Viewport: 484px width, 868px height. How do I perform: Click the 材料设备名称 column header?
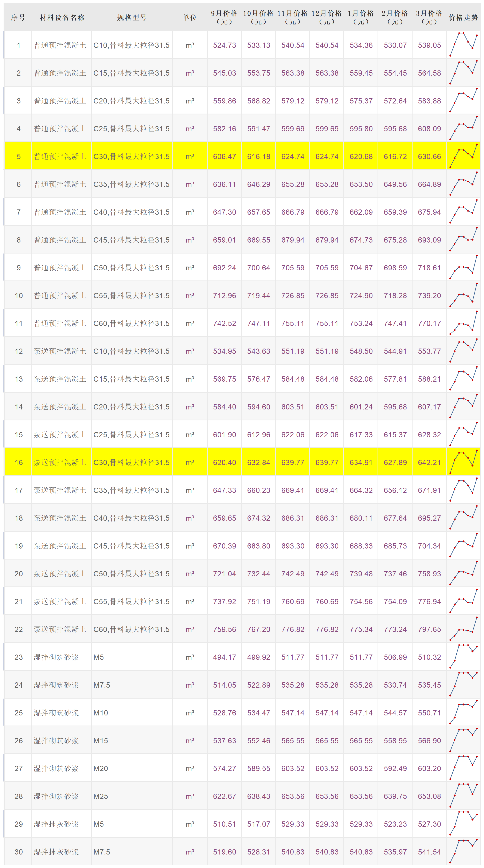tap(62, 17)
